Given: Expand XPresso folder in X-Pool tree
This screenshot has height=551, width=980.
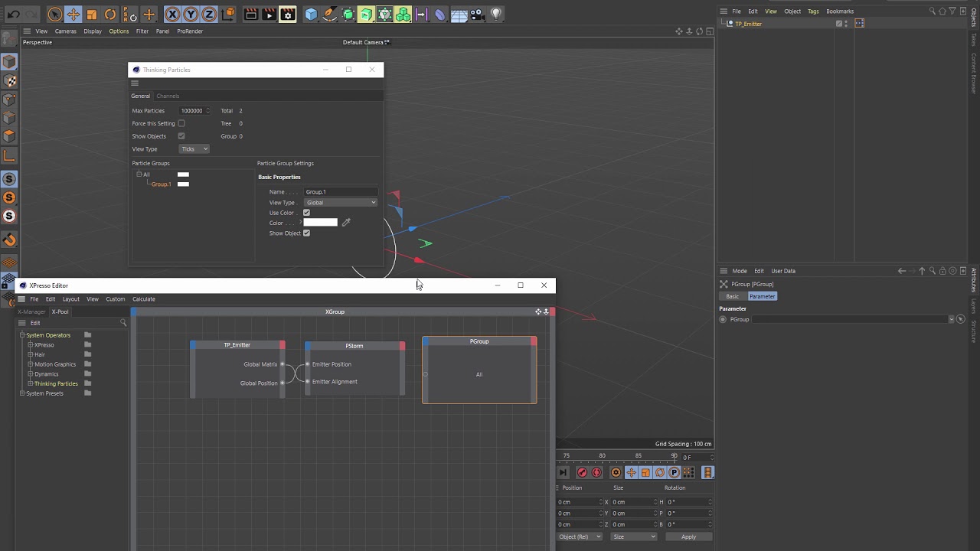Looking at the screenshot, I should pyautogui.click(x=30, y=345).
